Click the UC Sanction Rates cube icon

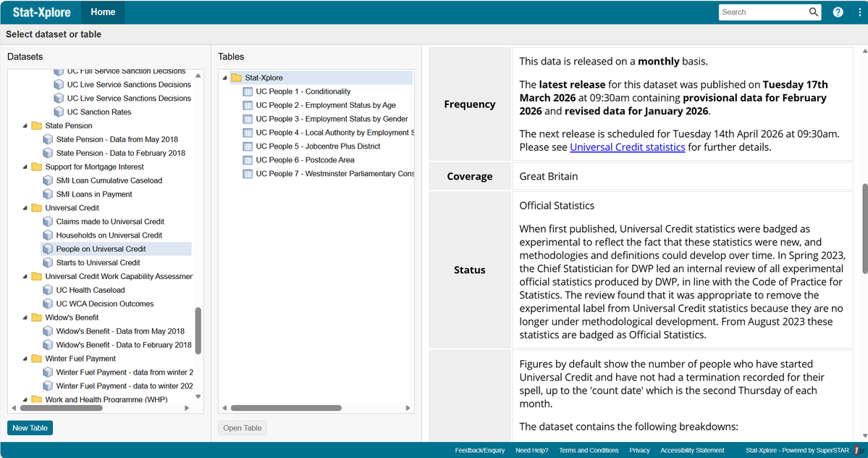pyautogui.click(x=59, y=112)
